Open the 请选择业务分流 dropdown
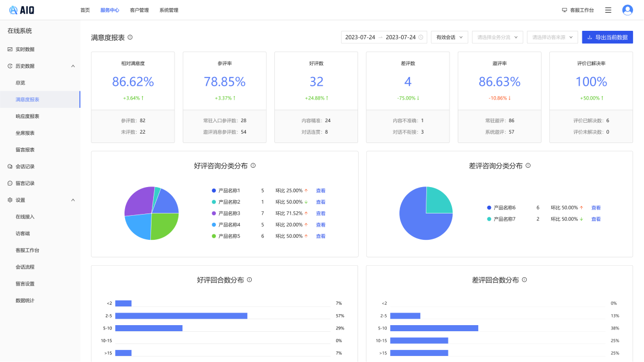This screenshot has height=362, width=644. [x=497, y=37]
